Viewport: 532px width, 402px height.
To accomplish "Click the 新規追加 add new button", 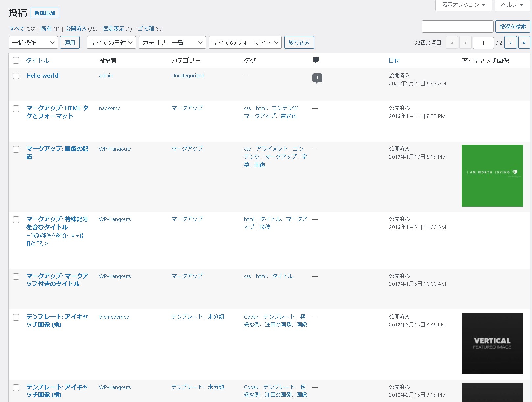I will (x=45, y=13).
